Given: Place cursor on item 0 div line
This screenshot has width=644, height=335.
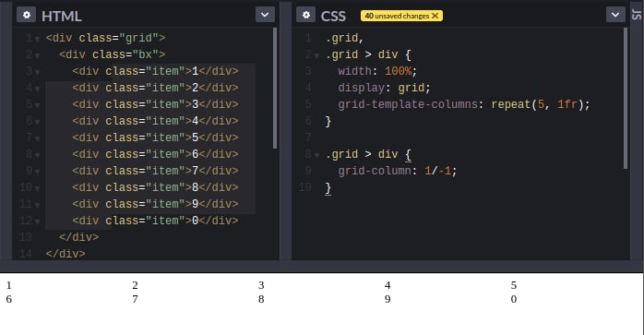Looking at the screenshot, I should 155,221.
